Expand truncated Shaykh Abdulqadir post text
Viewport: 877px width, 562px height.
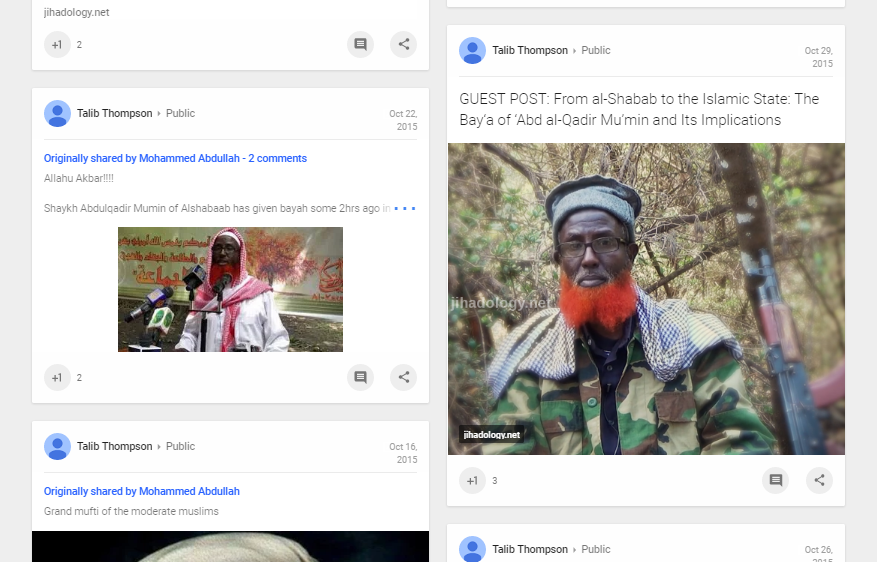click(x=405, y=209)
